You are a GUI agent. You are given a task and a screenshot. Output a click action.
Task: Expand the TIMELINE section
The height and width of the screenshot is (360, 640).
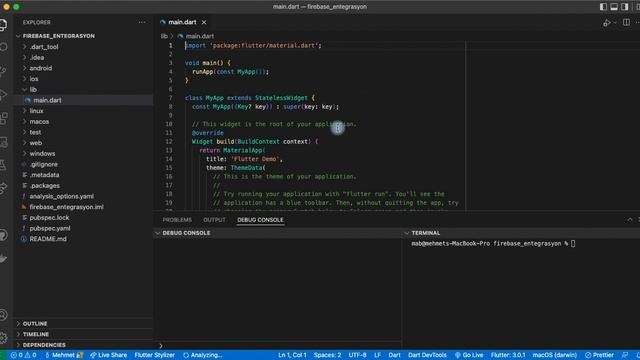click(36, 334)
